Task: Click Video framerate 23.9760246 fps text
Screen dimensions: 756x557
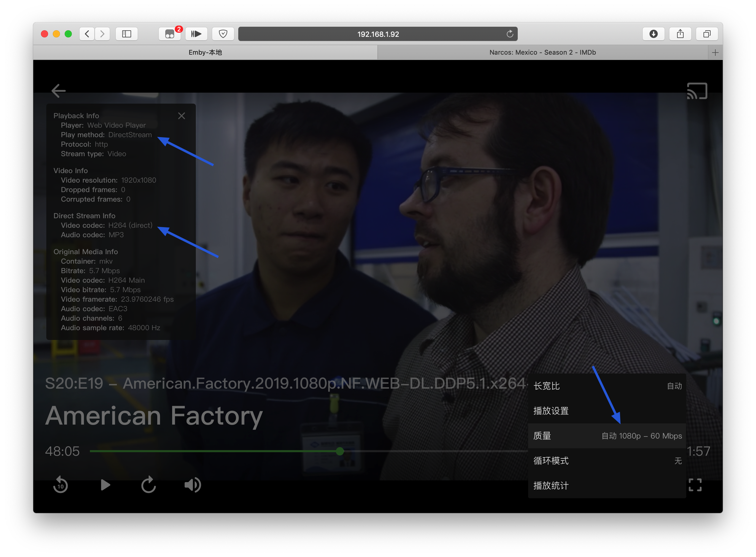Action: [117, 299]
